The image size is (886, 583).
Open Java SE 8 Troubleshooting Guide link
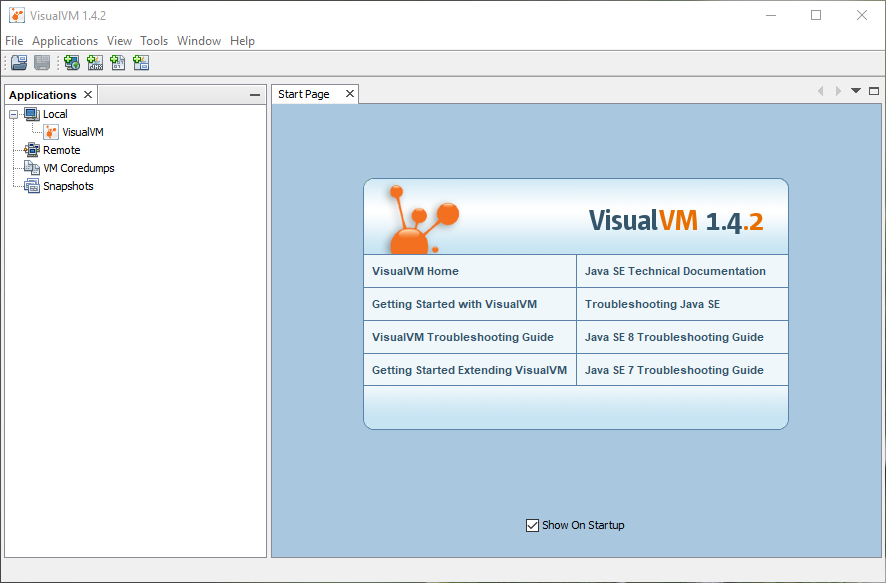674,337
